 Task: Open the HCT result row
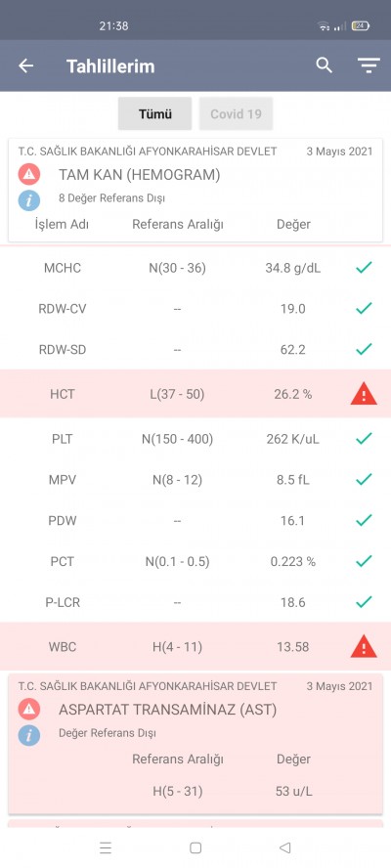[195, 394]
